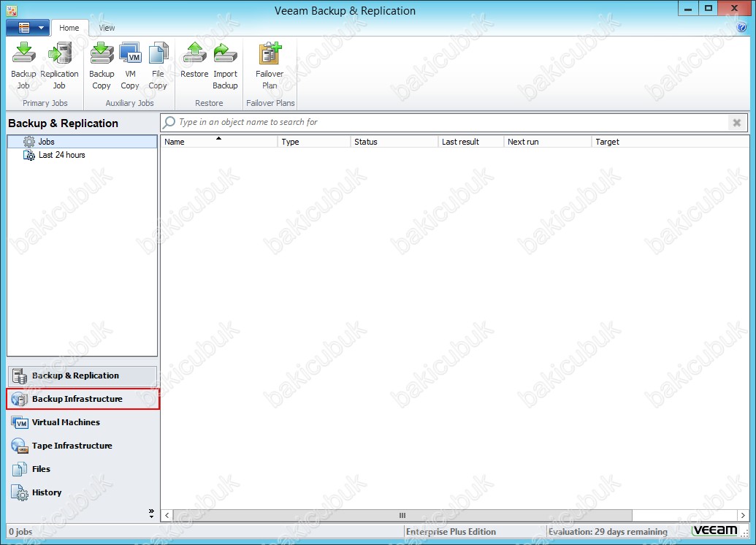Clear the search box with the X
Image resolution: width=756 pixels, height=545 pixels.
coord(737,123)
